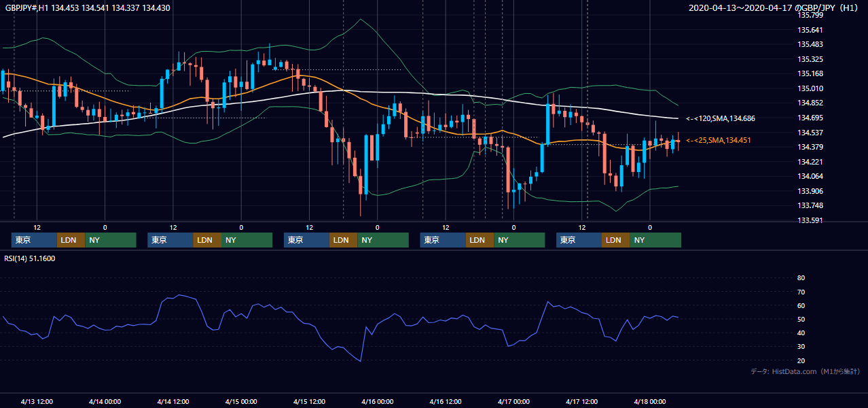Click the 4/14 12:00 time axis label

point(173,401)
